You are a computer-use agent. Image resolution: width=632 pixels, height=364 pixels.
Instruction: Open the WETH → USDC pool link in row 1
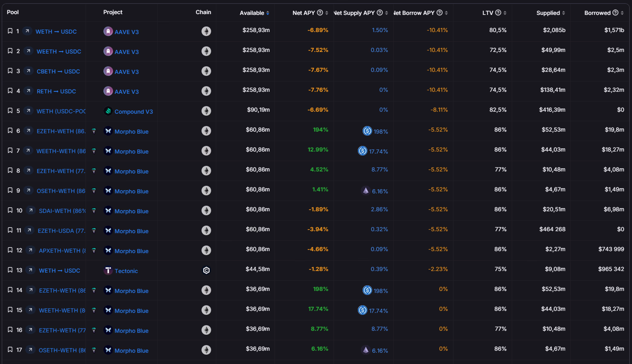coord(56,32)
